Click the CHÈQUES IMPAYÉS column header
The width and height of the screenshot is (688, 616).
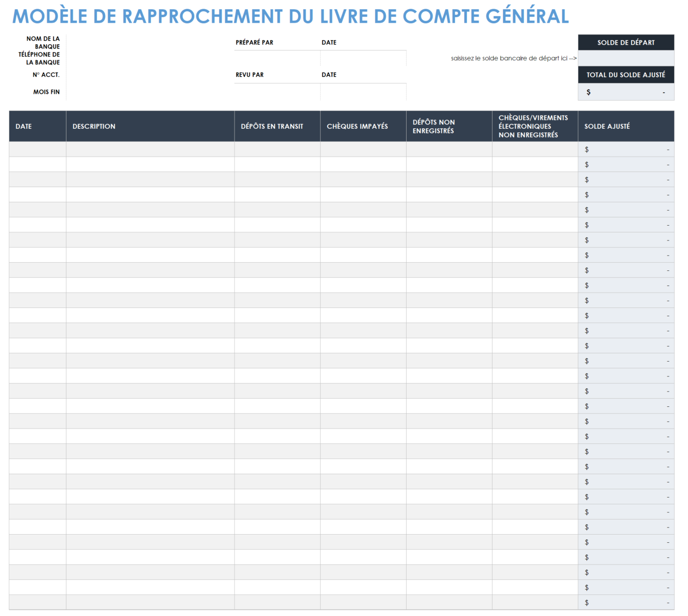pos(363,126)
